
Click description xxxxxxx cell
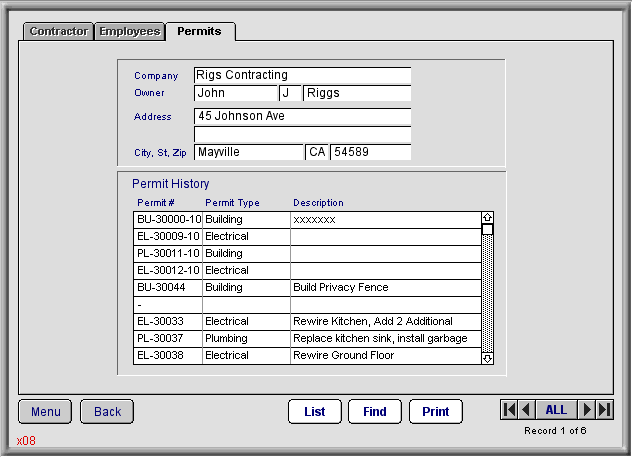(386, 220)
